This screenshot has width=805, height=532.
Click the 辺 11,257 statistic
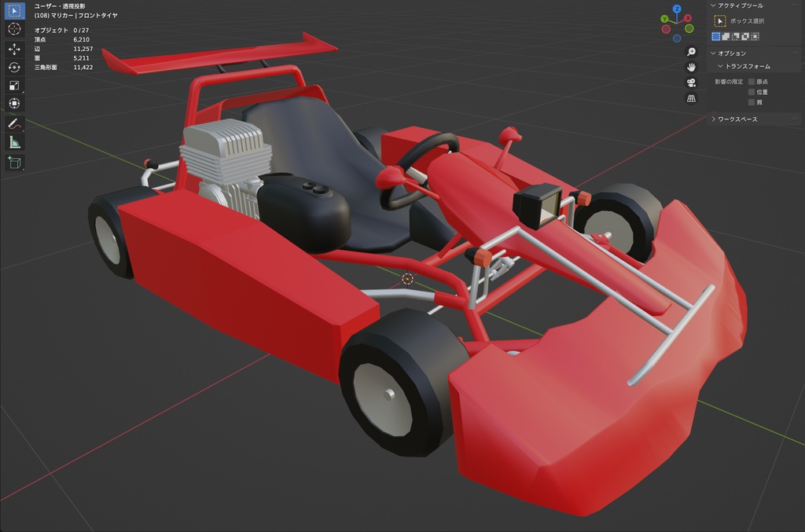click(x=64, y=49)
